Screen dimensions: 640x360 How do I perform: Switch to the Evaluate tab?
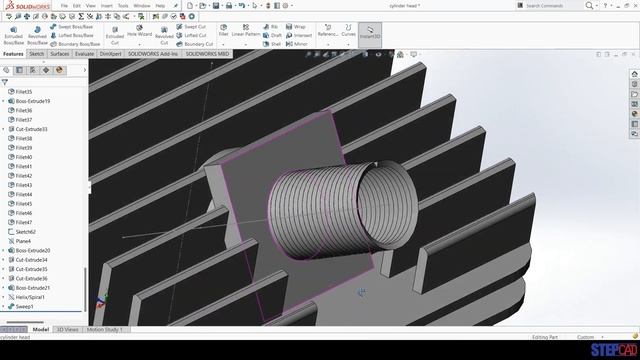[84, 54]
